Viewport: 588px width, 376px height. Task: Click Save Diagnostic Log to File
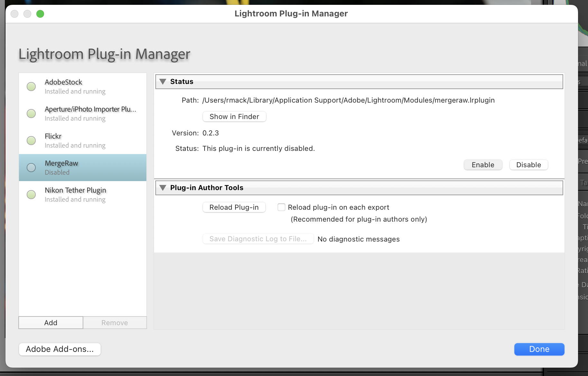point(258,239)
